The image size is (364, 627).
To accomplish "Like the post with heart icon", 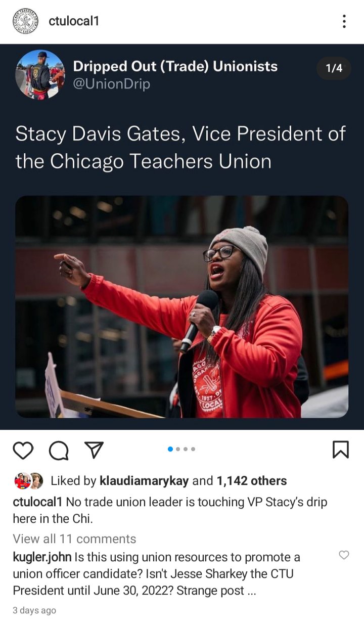I will 23,450.
